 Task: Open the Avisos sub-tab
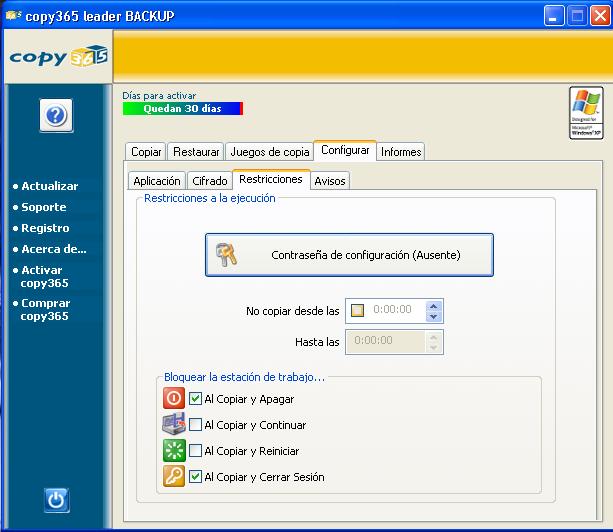click(330, 181)
